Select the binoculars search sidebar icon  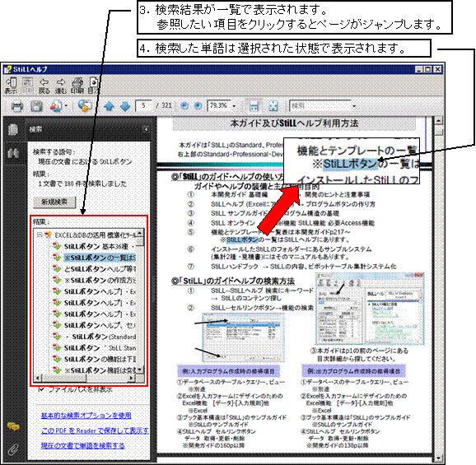pos(12,153)
